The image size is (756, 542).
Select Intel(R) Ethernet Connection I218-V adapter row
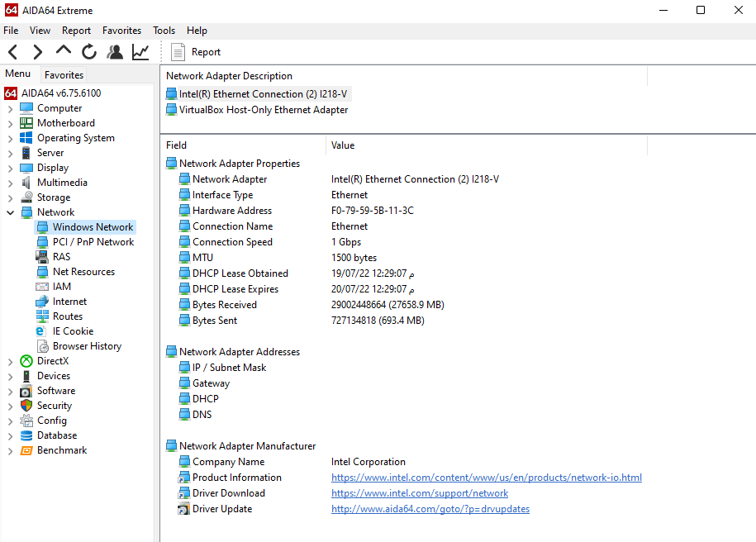pyautogui.click(x=257, y=94)
